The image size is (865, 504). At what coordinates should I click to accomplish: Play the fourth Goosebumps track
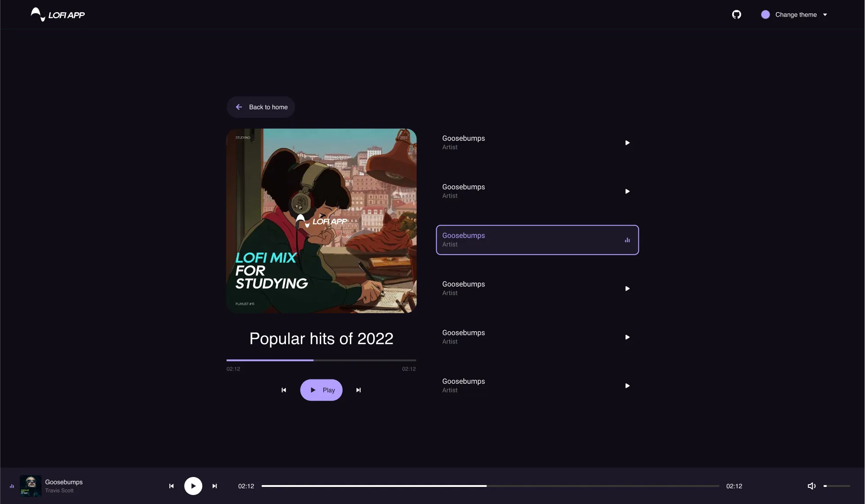coord(627,288)
